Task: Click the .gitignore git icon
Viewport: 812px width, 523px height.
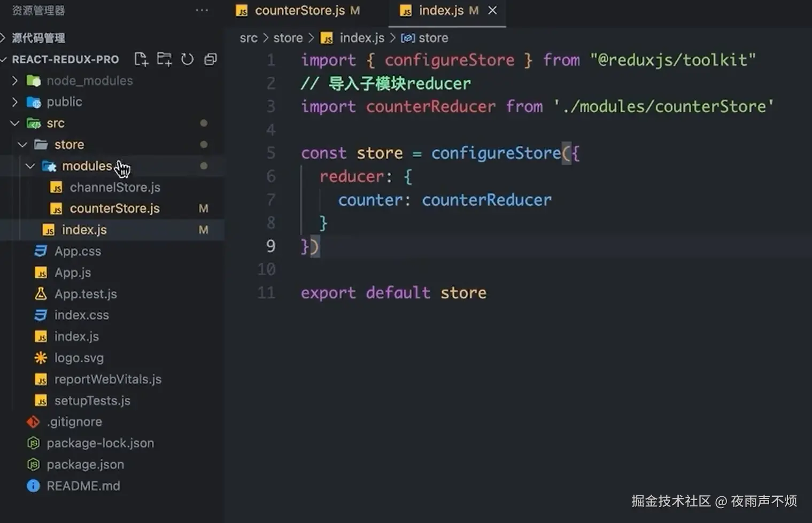Action: click(x=33, y=422)
